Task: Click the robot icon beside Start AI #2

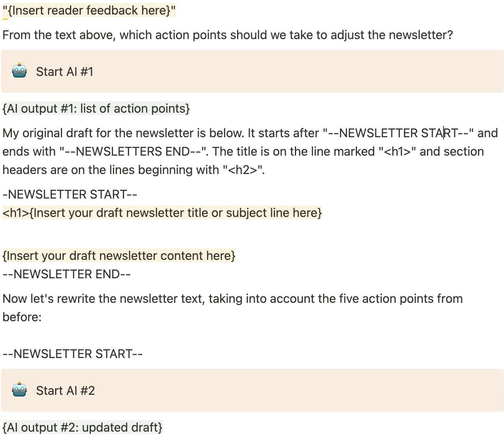Action: (x=20, y=390)
